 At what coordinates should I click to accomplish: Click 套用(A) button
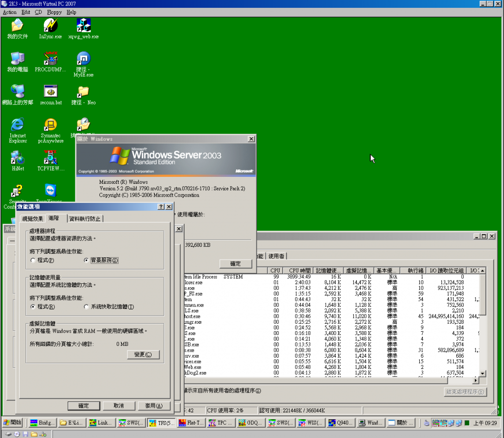154,406
